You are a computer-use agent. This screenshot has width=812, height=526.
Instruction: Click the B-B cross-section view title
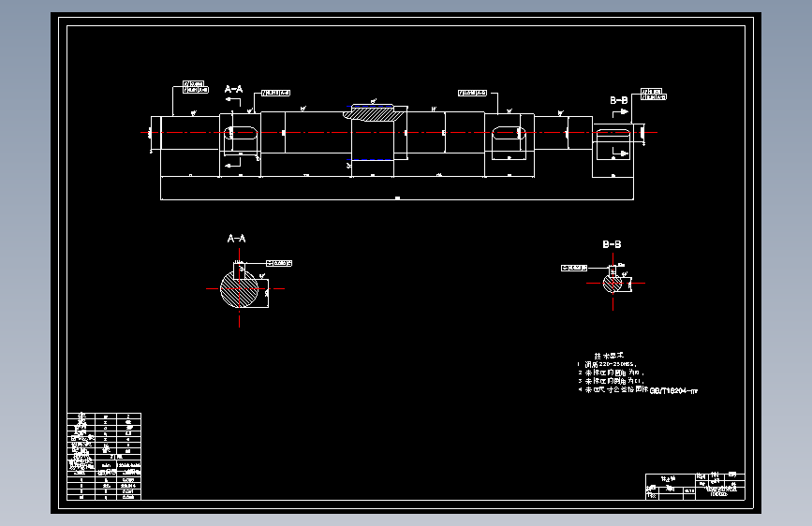click(613, 244)
